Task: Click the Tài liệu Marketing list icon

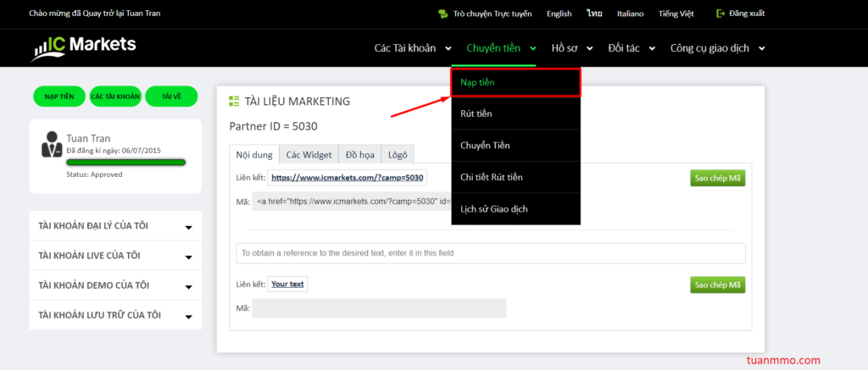Action: pos(234,102)
